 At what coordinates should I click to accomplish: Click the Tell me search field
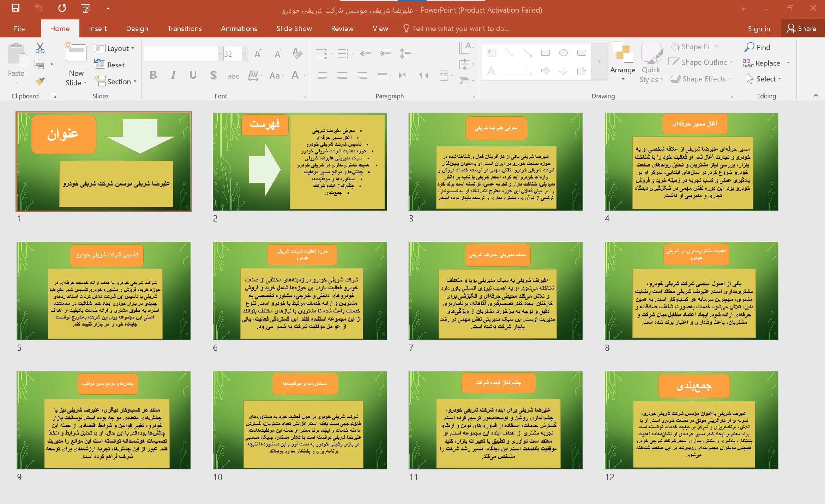click(456, 29)
